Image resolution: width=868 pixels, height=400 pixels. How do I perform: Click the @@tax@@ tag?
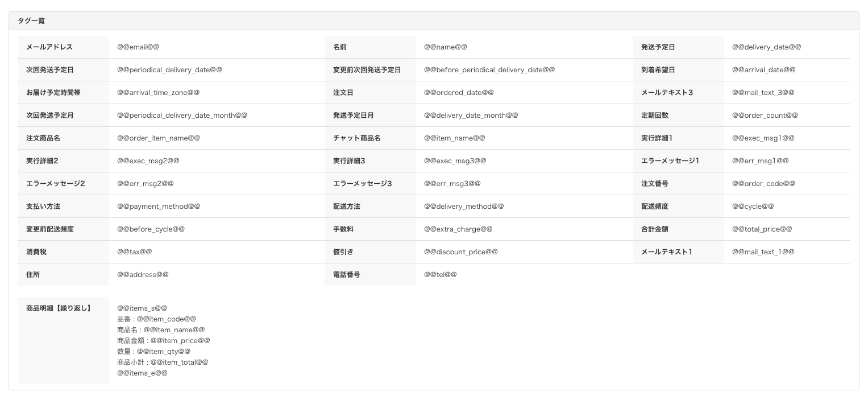pos(135,252)
